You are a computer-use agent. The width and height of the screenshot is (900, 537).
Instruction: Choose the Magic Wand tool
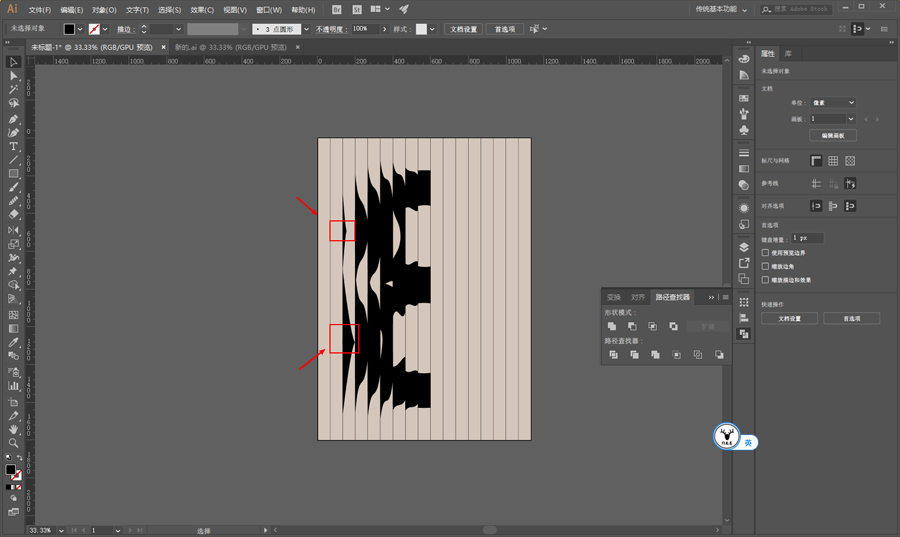13,90
